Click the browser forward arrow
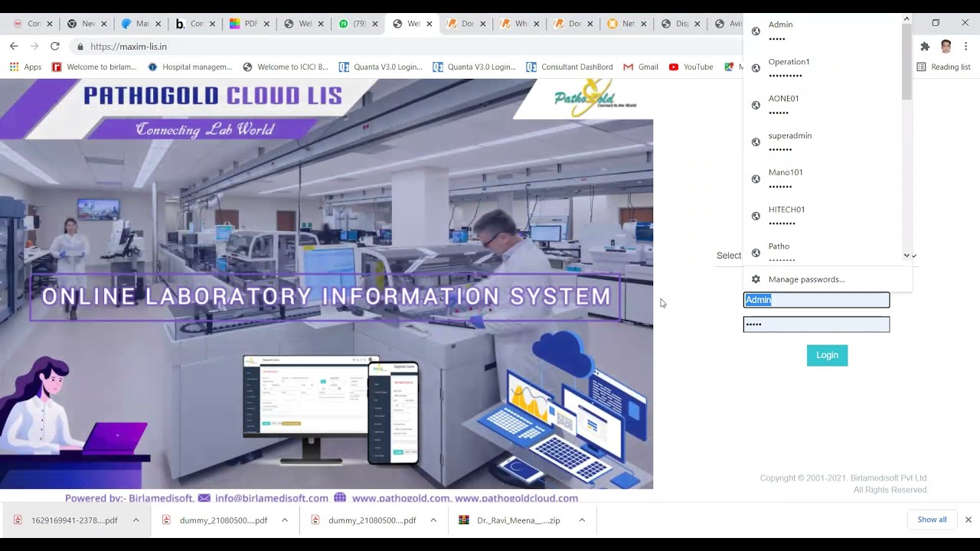The image size is (980, 551). pyautogui.click(x=34, y=47)
